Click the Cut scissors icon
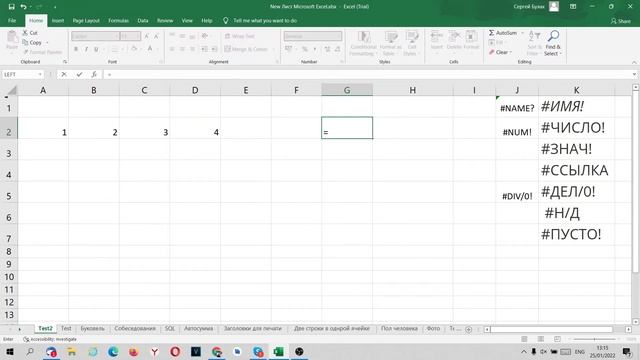Image resolution: width=640 pixels, height=360 pixels. tap(25, 33)
